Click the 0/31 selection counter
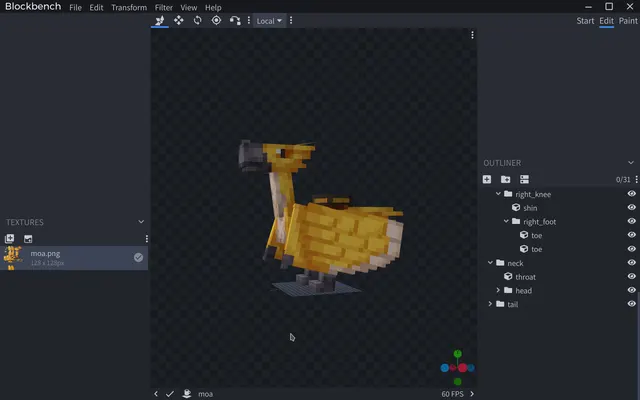Image resolution: width=640 pixels, height=400 pixels. coord(623,179)
